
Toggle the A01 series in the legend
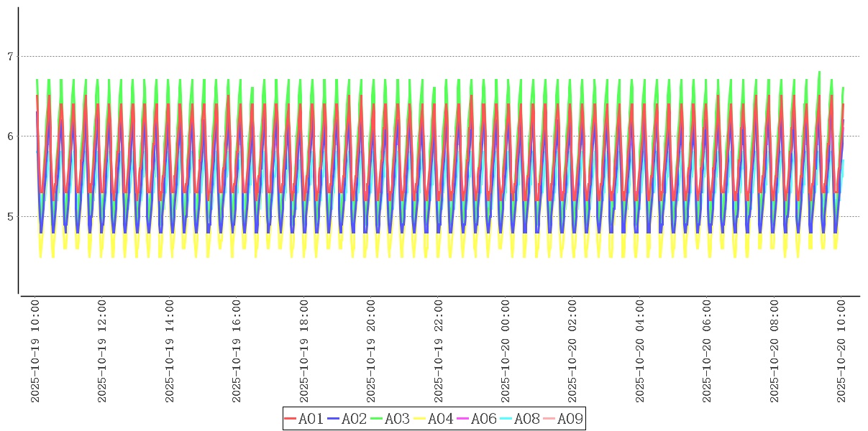coord(311,419)
